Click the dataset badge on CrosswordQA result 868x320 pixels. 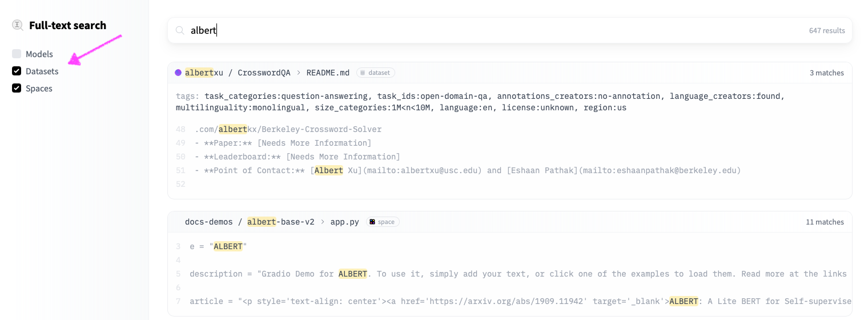point(376,73)
